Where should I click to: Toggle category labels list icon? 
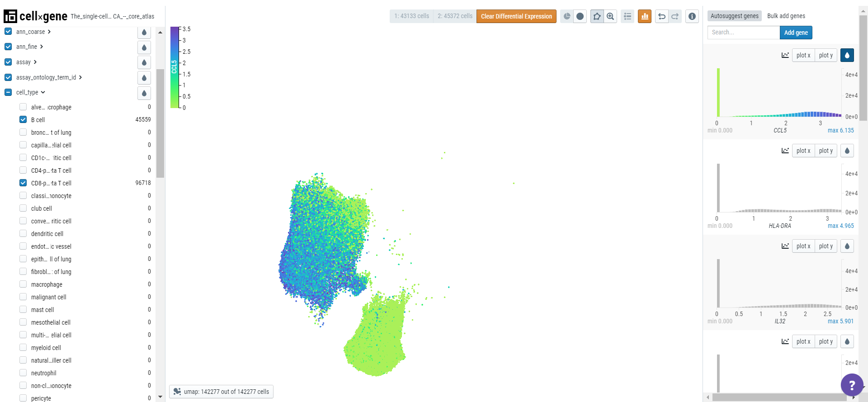click(627, 16)
